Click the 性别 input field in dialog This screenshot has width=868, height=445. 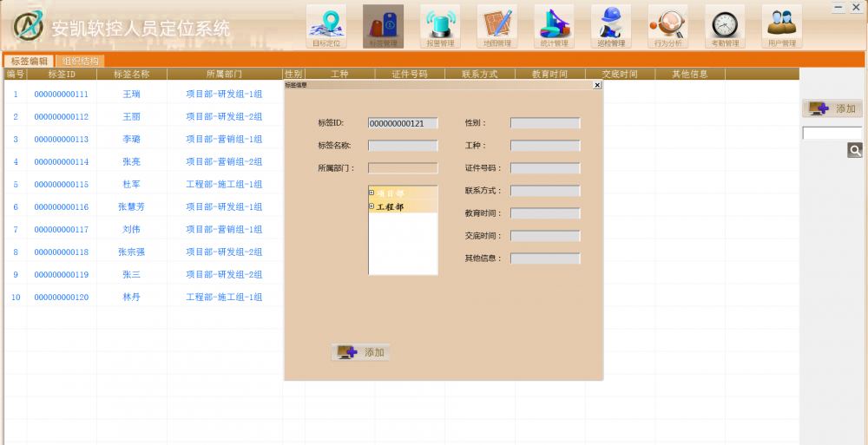(x=544, y=123)
